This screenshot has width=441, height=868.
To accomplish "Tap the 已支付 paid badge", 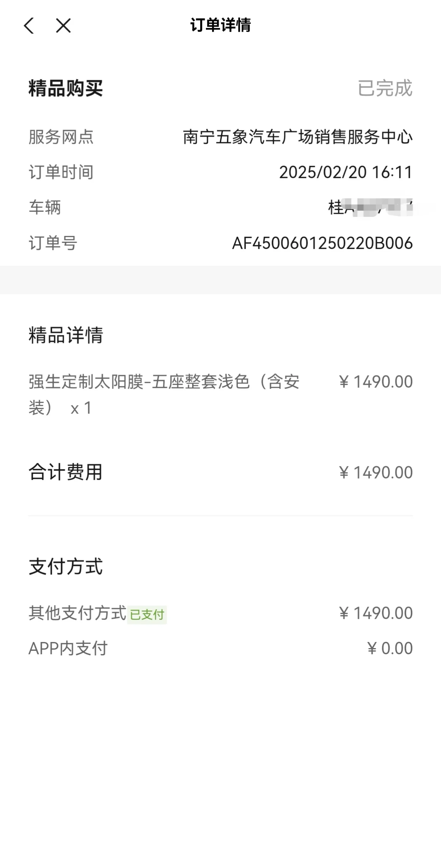I will [x=147, y=615].
